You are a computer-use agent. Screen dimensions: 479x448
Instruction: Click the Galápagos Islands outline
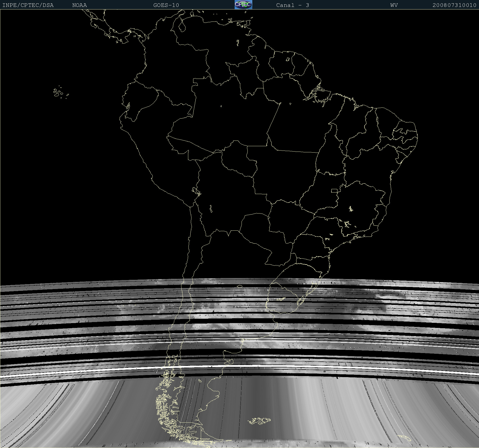pyautogui.click(x=58, y=93)
